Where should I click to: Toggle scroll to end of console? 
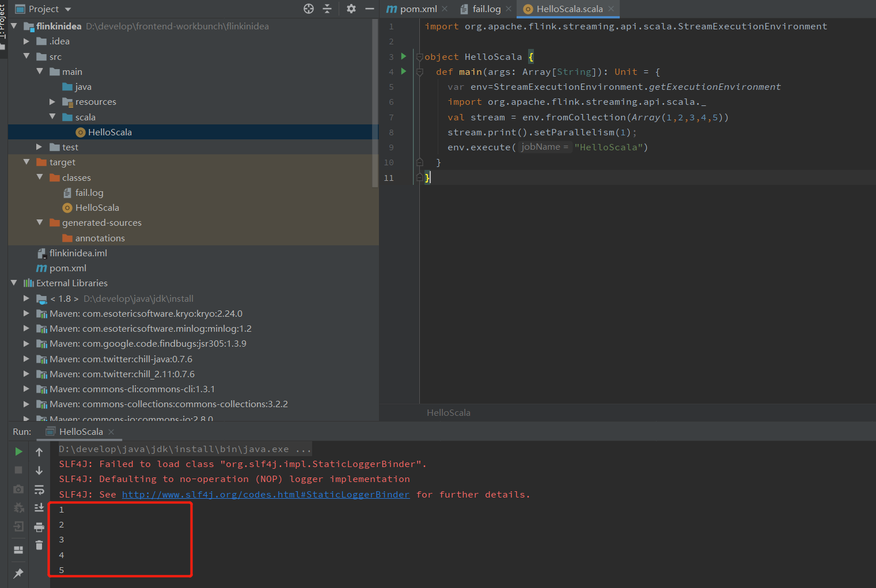[39, 507]
